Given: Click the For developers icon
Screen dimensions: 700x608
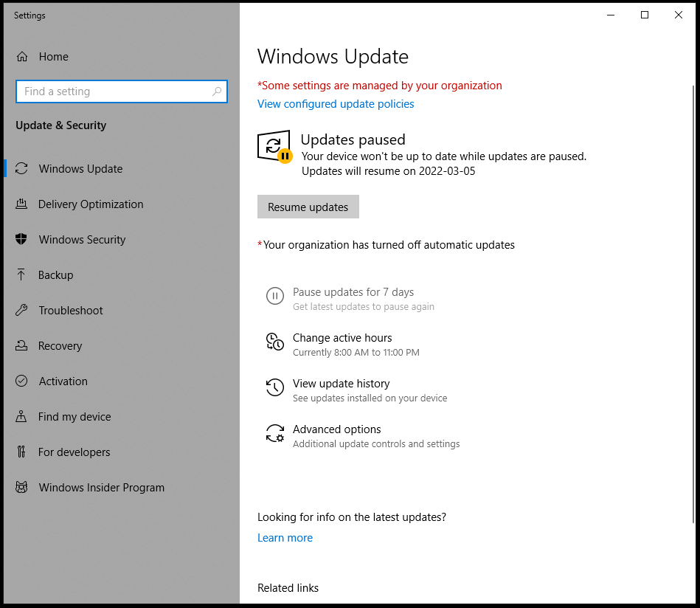Looking at the screenshot, I should (x=22, y=452).
